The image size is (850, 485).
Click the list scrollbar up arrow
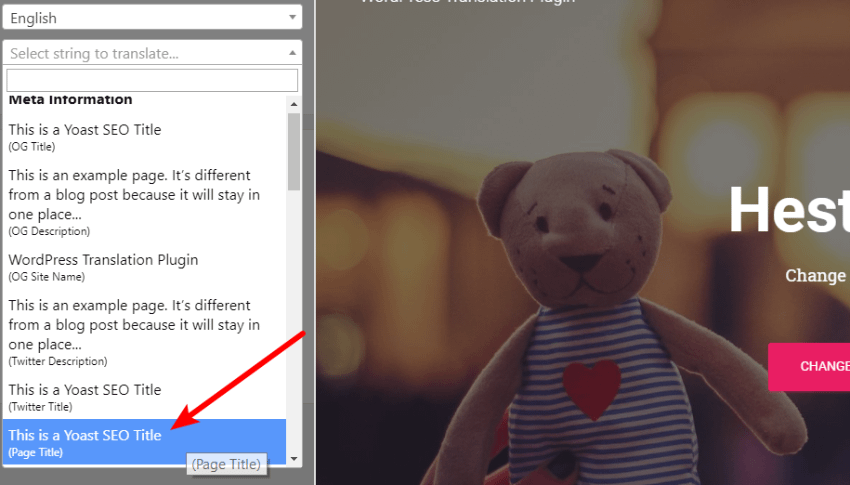(x=294, y=104)
